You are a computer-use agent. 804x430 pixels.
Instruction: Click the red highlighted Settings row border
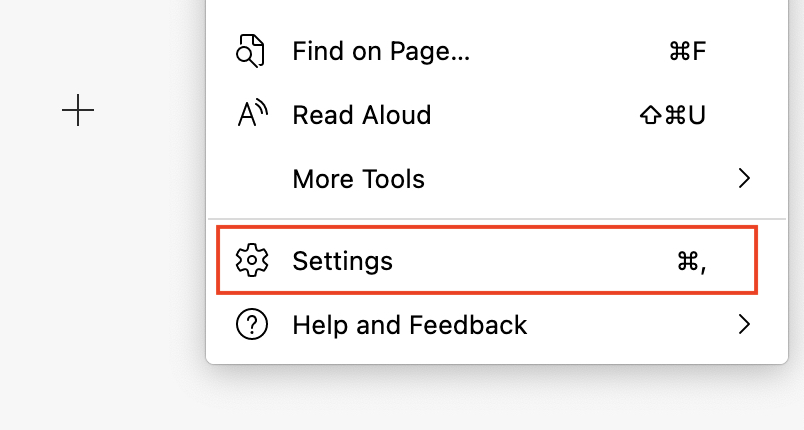(487, 228)
